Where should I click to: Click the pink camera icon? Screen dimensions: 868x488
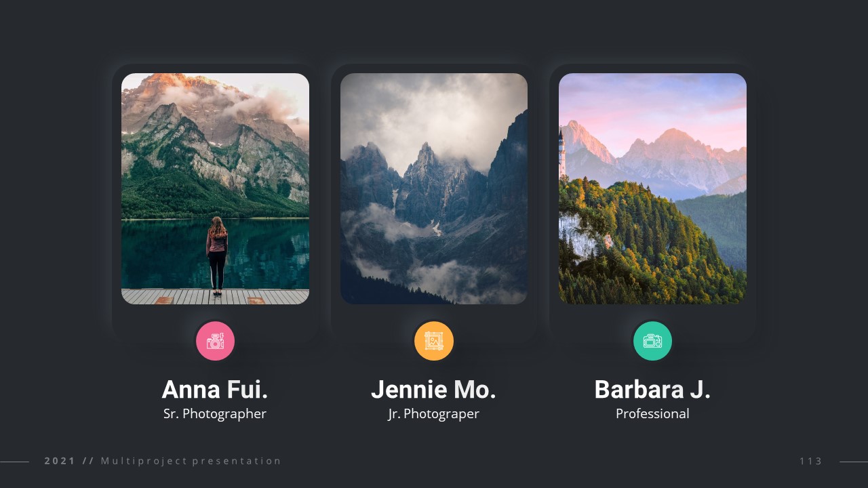215,341
